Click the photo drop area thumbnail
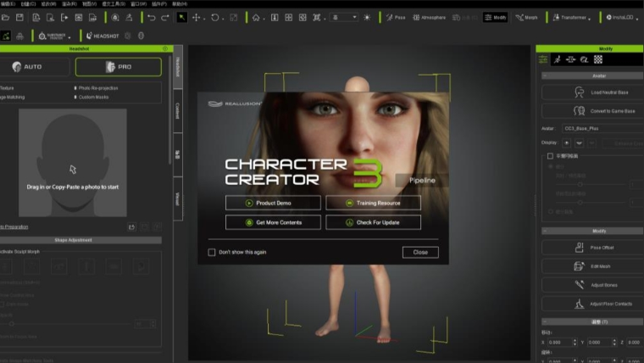Screen dimensions: 644x363 click(x=73, y=163)
